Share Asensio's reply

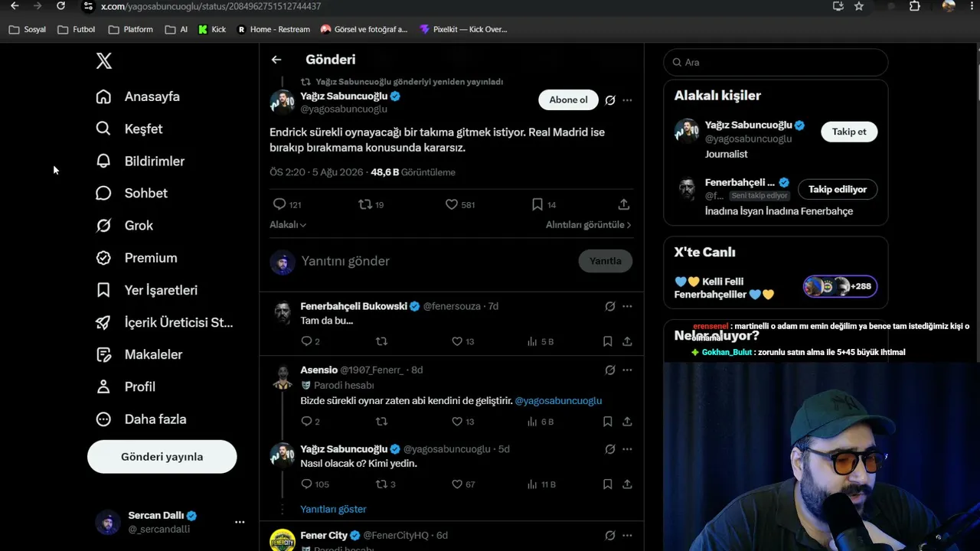(x=627, y=422)
